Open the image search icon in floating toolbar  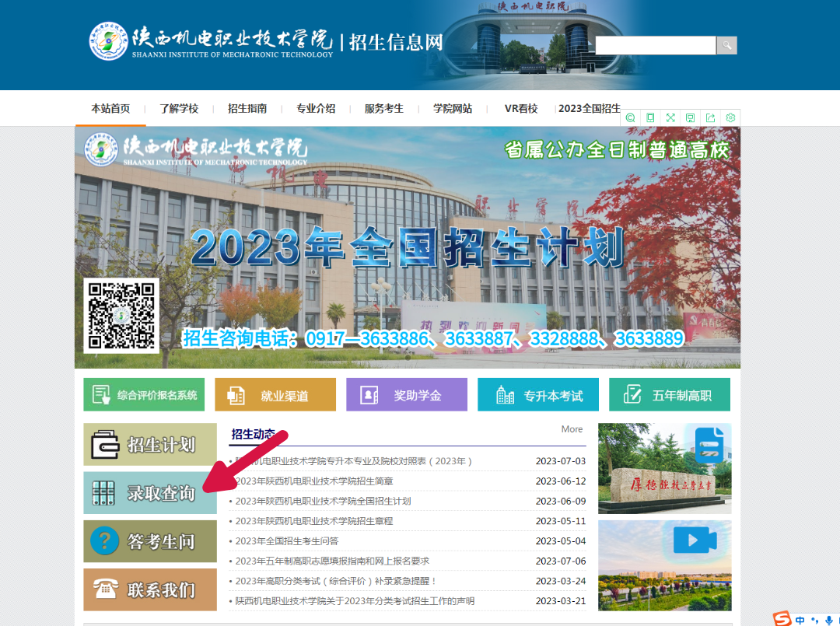(x=631, y=117)
